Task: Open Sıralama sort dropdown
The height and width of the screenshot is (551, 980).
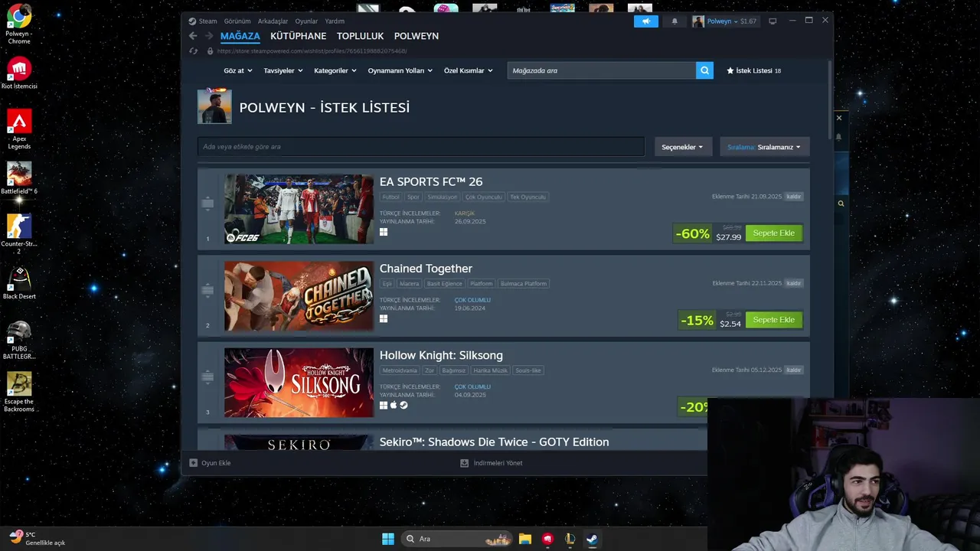Action: 764,147
